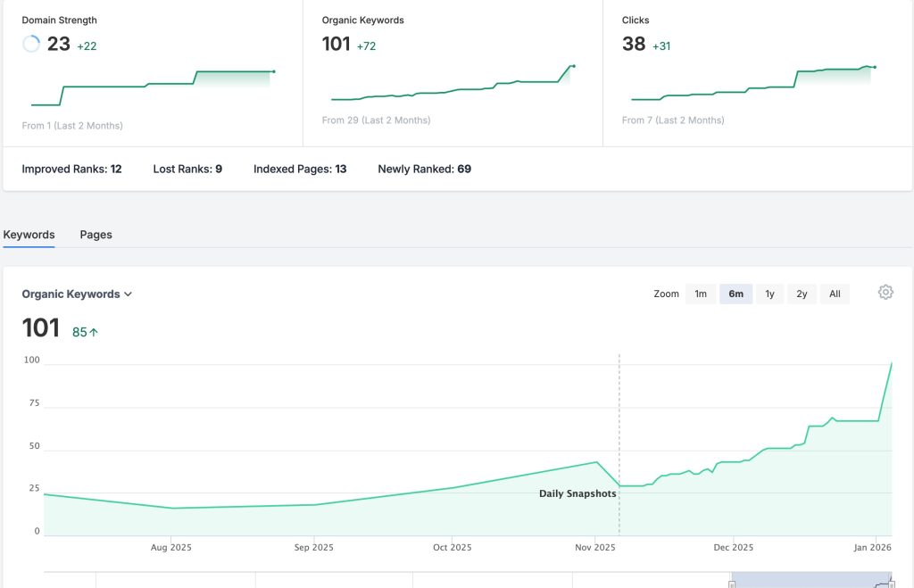The width and height of the screenshot is (914, 588).
Task: Show All time range in chart
Action: tap(835, 294)
